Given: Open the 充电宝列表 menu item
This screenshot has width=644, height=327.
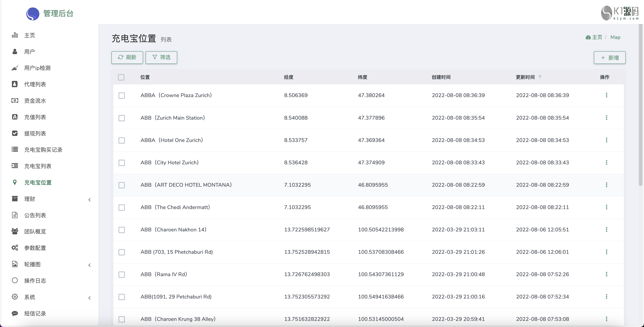Looking at the screenshot, I should (38, 166).
